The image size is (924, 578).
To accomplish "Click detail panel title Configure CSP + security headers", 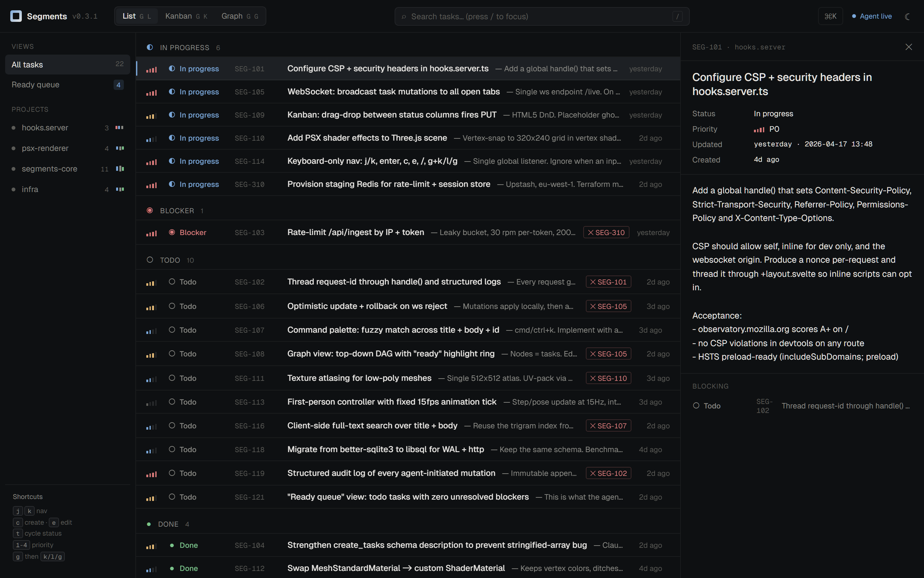I will 782,84.
